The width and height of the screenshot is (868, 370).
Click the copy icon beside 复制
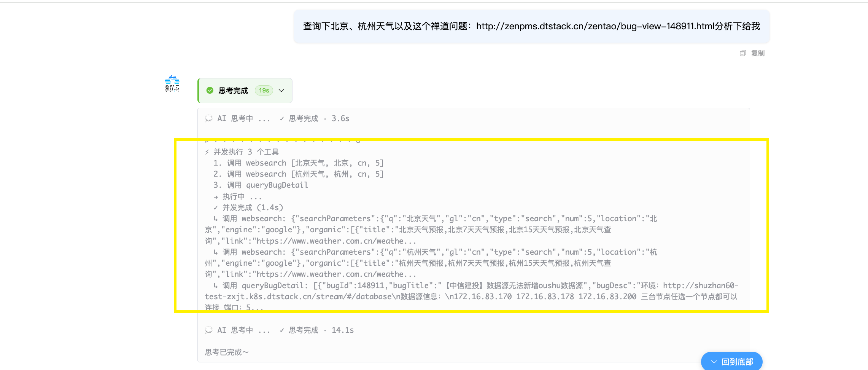[742, 53]
